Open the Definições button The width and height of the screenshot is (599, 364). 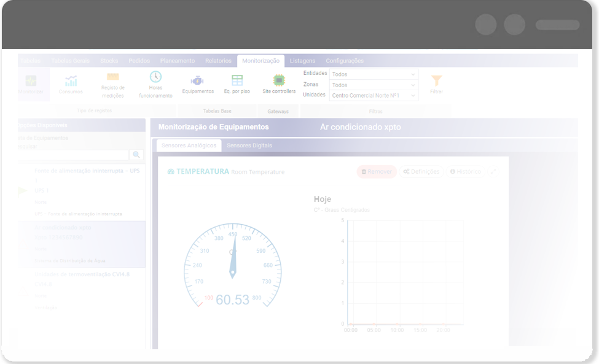pos(421,172)
